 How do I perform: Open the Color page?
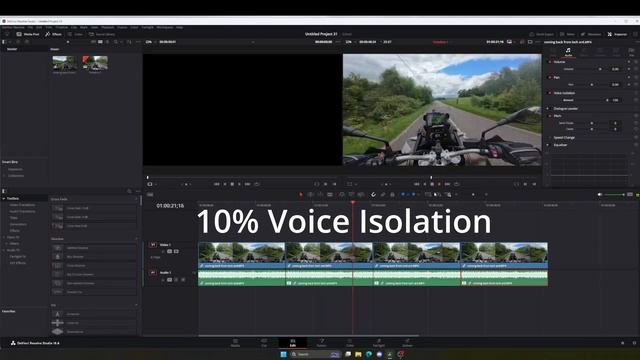coord(350,343)
